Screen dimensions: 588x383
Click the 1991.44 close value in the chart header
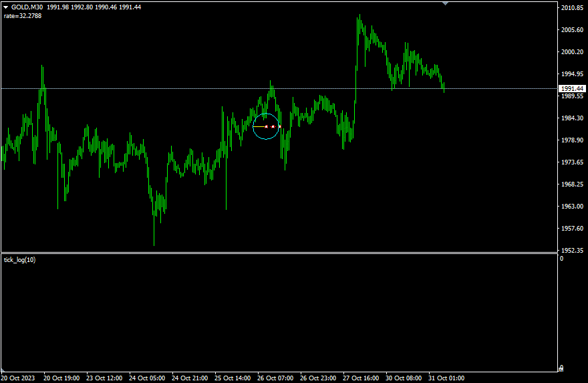pyautogui.click(x=130, y=7)
